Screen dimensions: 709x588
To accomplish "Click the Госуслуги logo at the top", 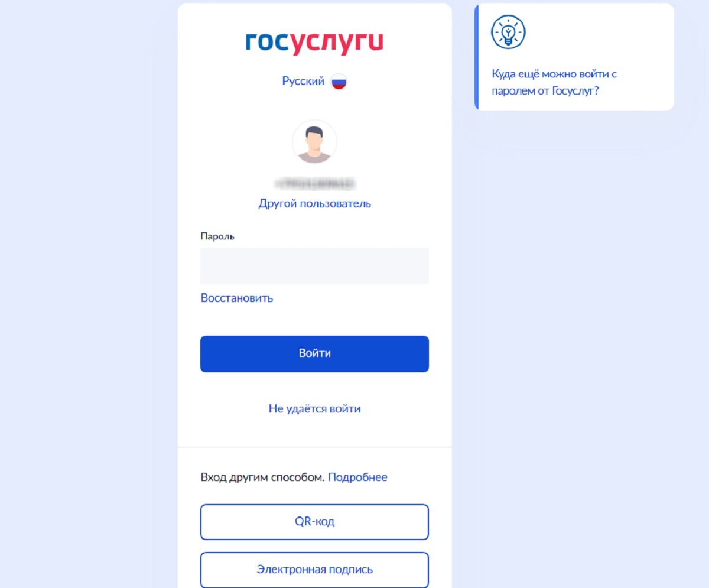I will click(x=314, y=42).
